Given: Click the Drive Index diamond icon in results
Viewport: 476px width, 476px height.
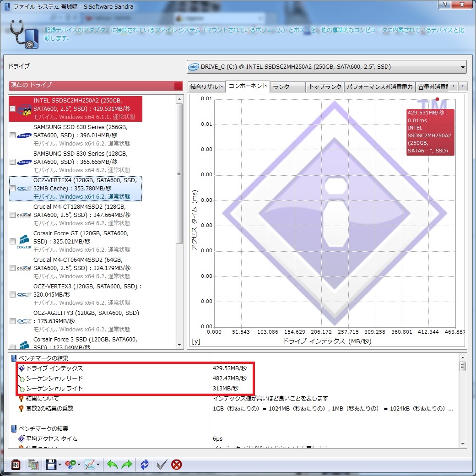Looking at the screenshot, I should point(21,368).
